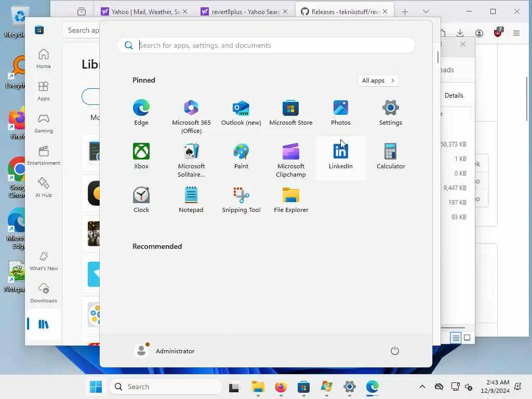Viewport: 532px width, 399px height.
Task: Open Settings from pinned apps
Action: (x=391, y=113)
